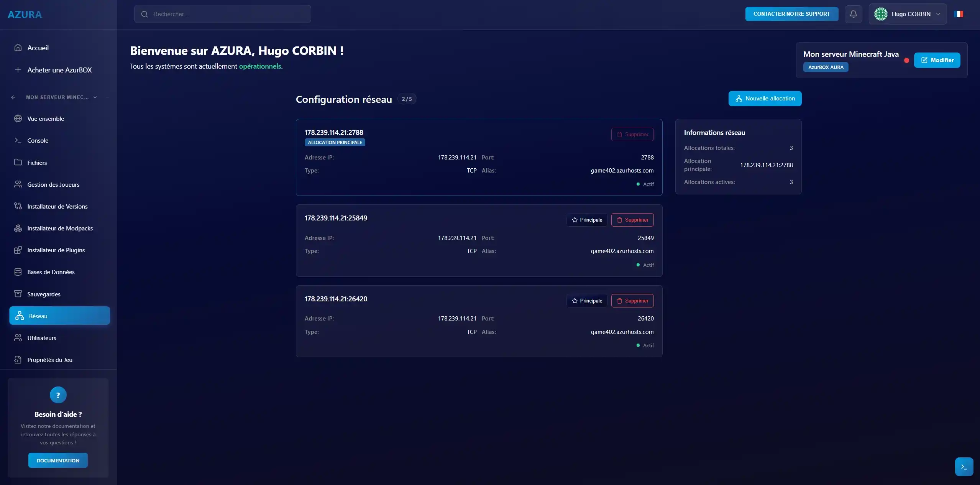Click the DOCUMENTATION button
Image resolution: width=980 pixels, height=485 pixels.
point(58,460)
